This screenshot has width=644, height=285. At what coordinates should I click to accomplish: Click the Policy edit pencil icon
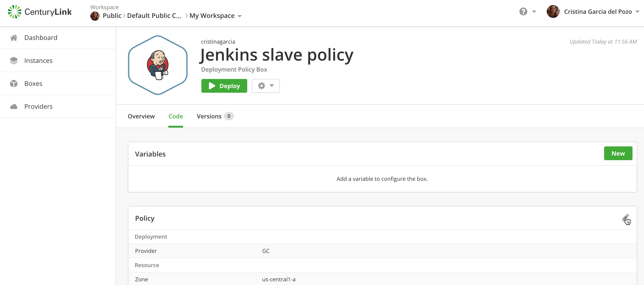click(x=625, y=218)
